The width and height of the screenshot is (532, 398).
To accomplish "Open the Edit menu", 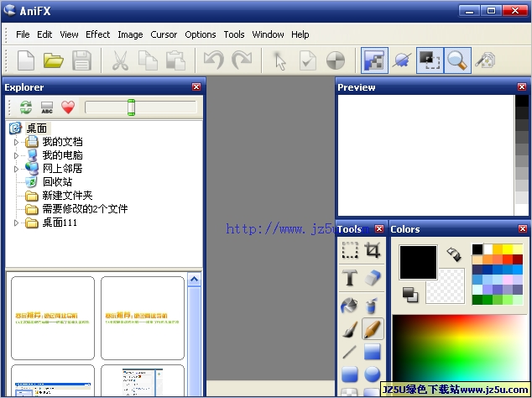I will tap(44, 34).
